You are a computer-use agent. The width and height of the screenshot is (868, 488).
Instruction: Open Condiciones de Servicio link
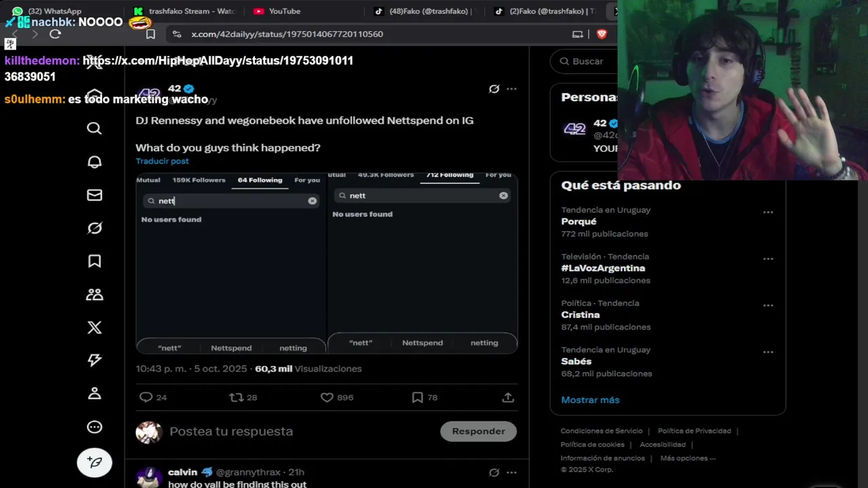pos(601,431)
